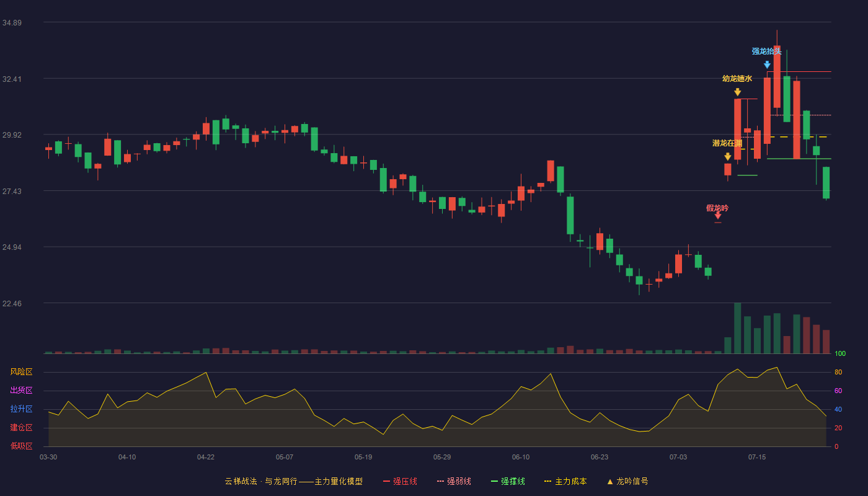Click the 24.94 price axis label

coord(12,247)
